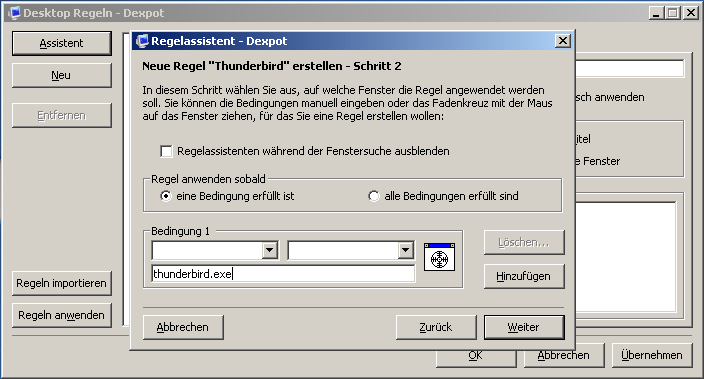Click the thunderbird.exe text field
Image resolution: width=704 pixels, height=379 pixels.
click(283, 274)
